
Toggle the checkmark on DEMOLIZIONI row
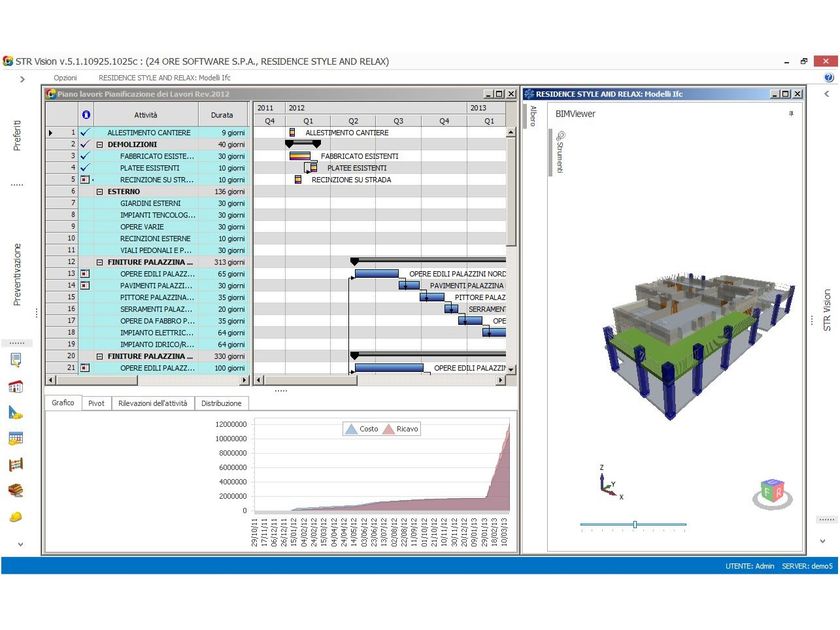coord(85,144)
